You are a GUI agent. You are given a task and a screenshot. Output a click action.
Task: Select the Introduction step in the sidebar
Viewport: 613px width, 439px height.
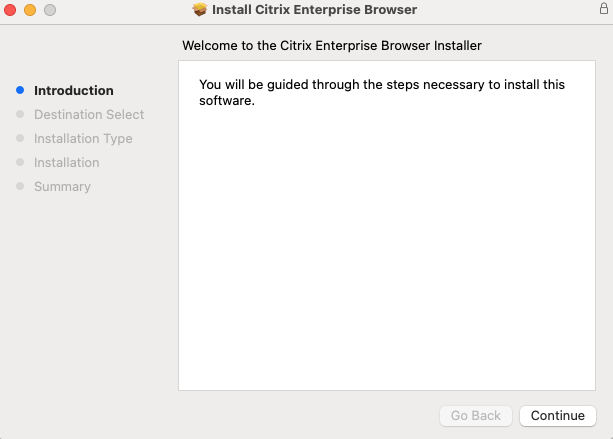(74, 90)
